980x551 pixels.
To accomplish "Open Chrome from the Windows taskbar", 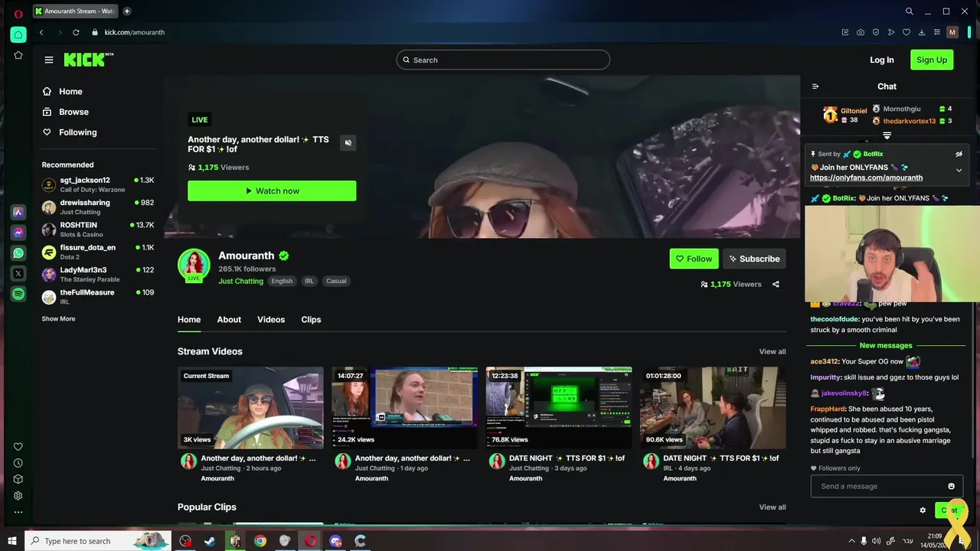I will click(x=260, y=541).
